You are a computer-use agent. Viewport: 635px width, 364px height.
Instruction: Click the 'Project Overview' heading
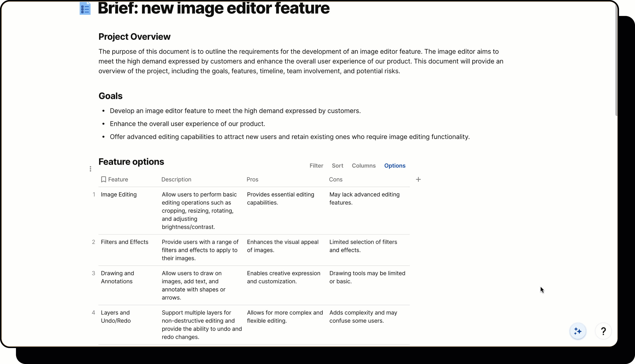(134, 37)
